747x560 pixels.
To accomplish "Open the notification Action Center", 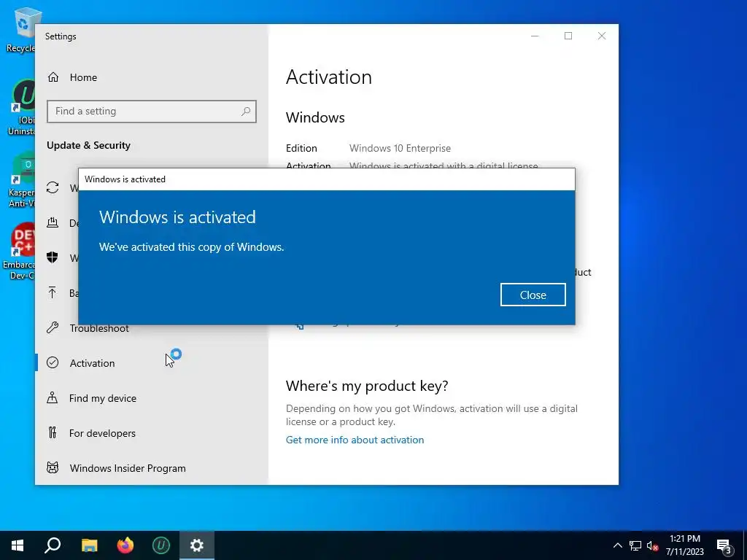I will (x=724, y=546).
